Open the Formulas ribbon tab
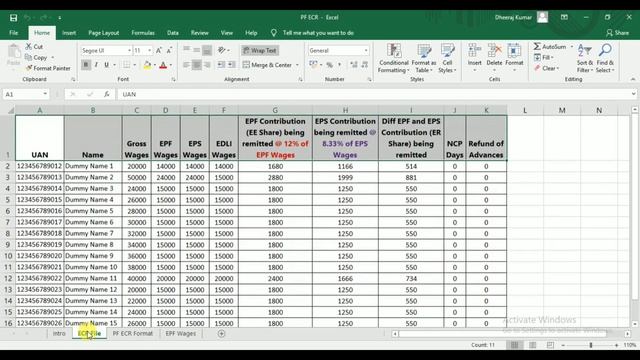Viewport: 640px width, 360px height. 143,33
